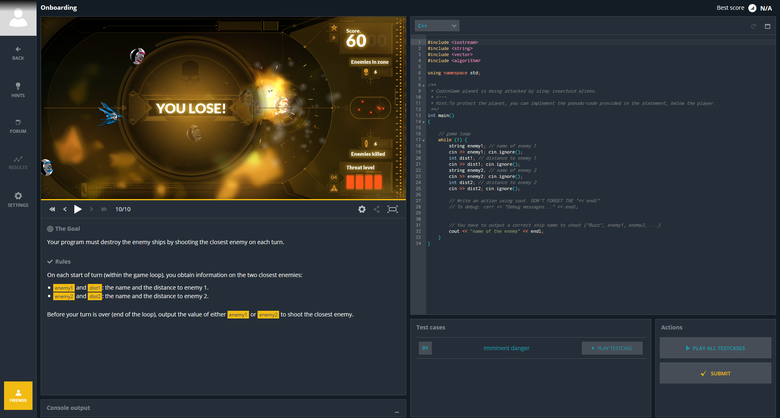Click line number 32 in the gutter
This screenshot has width=780, height=418.
click(x=419, y=231)
